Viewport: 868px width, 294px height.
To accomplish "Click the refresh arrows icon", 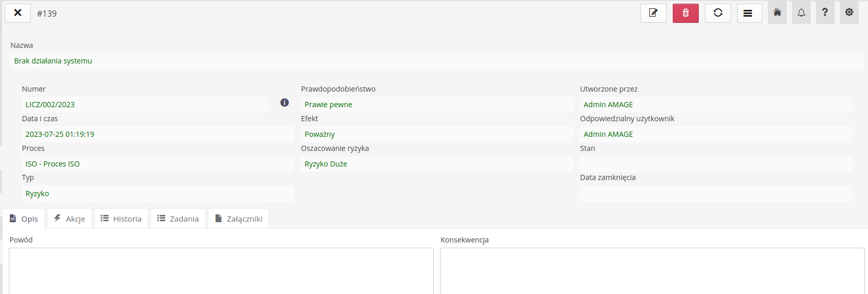I will point(718,13).
